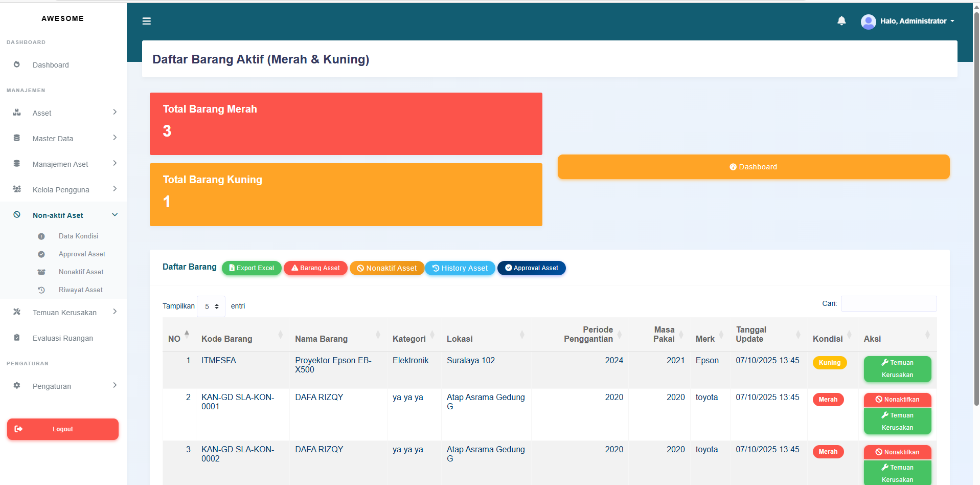The image size is (980, 485).
Task: Click the bell notification icon
Action: click(841, 21)
